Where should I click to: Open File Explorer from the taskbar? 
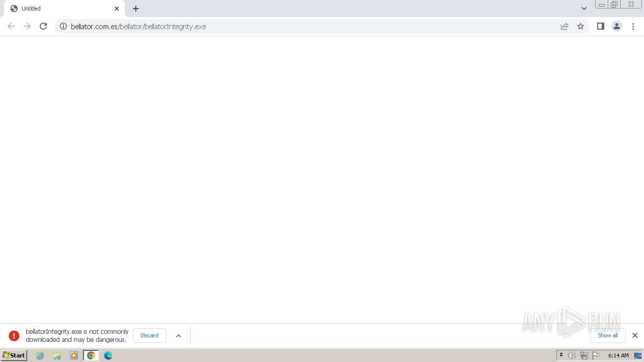coord(57,355)
